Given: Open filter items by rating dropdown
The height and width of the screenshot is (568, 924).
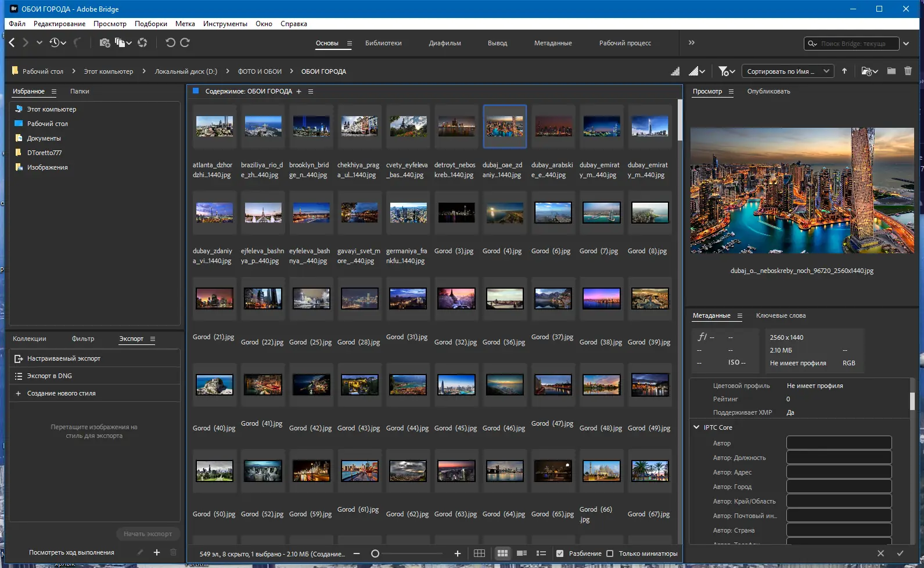Looking at the screenshot, I should 727,71.
